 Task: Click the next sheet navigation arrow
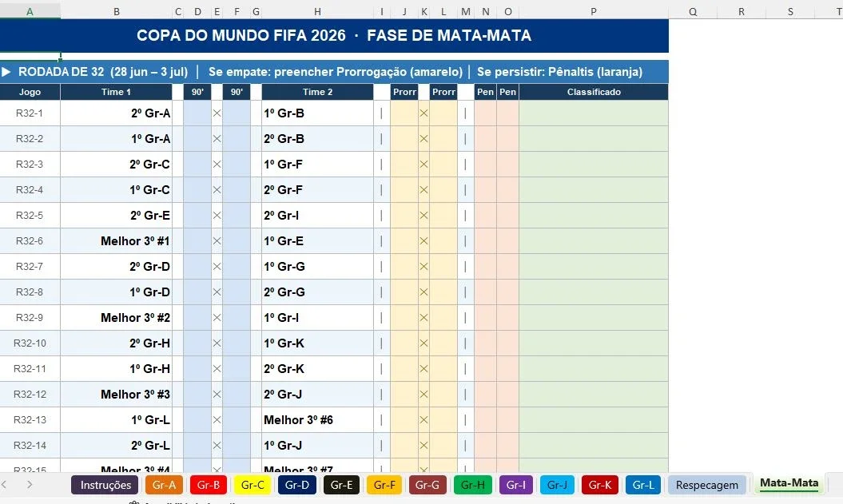pyautogui.click(x=30, y=485)
